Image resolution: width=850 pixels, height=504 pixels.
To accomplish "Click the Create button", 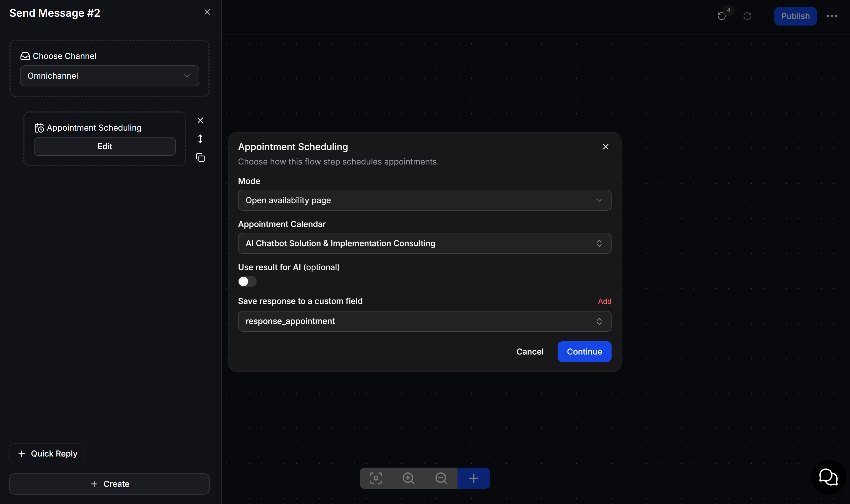I will click(110, 484).
